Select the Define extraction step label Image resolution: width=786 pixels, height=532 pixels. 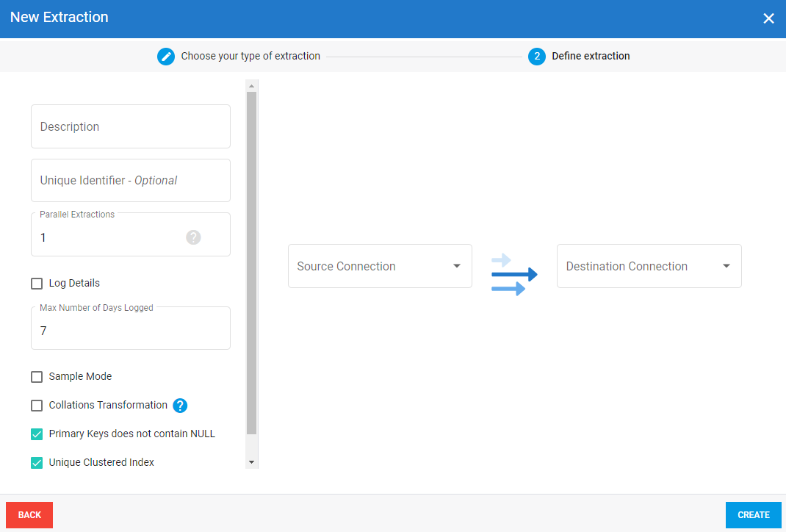(x=591, y=56)
